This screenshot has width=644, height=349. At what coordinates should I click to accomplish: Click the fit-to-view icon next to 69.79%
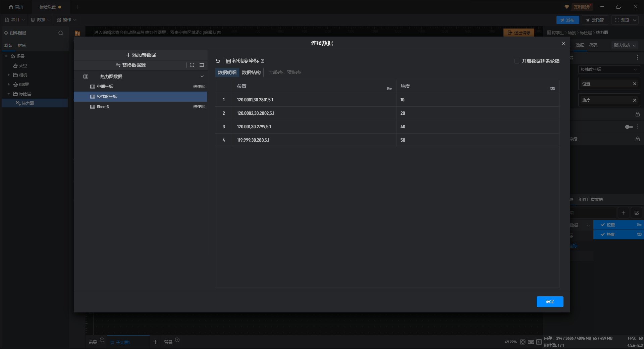523,342
